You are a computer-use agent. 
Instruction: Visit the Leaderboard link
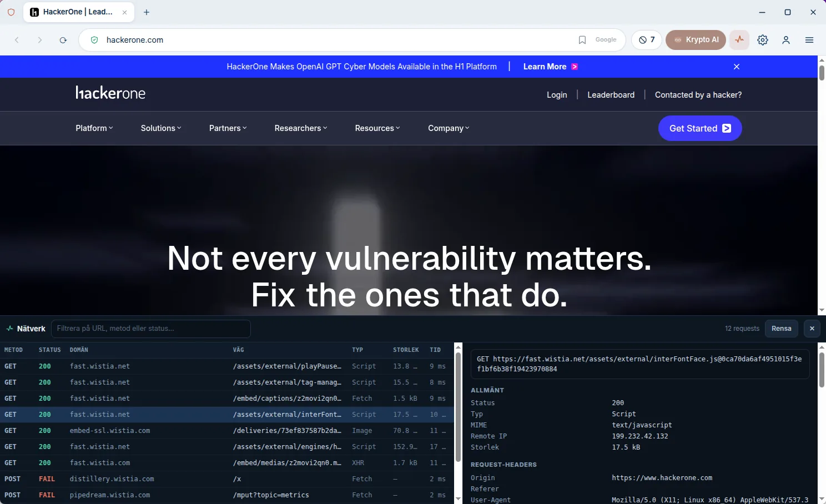point(611,95)
